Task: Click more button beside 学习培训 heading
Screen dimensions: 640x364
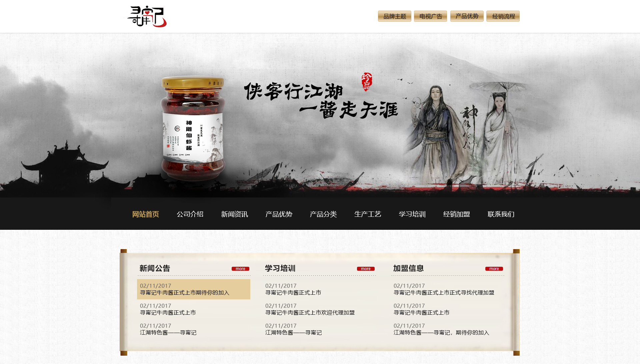Action: coord(366,269)
